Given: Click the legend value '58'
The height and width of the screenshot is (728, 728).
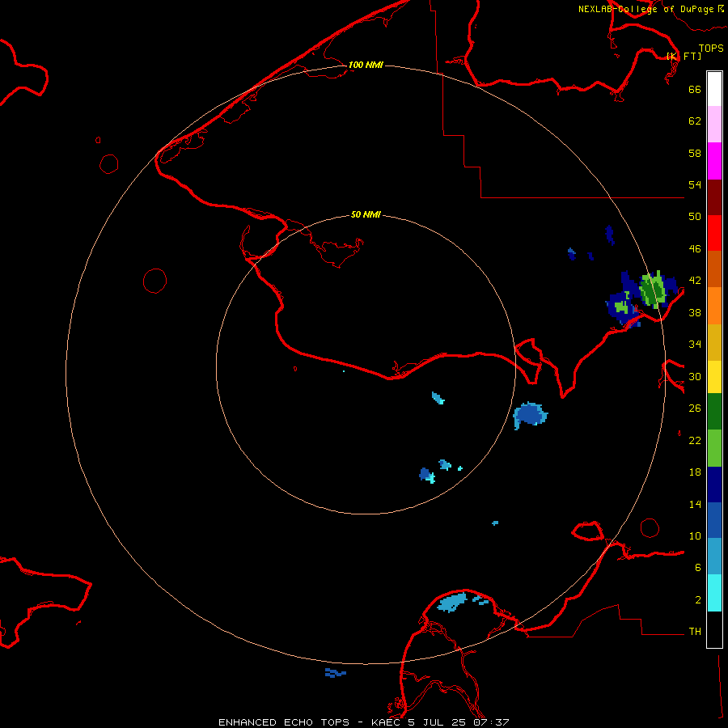Looking at the screenshot, I should (695, 153).
